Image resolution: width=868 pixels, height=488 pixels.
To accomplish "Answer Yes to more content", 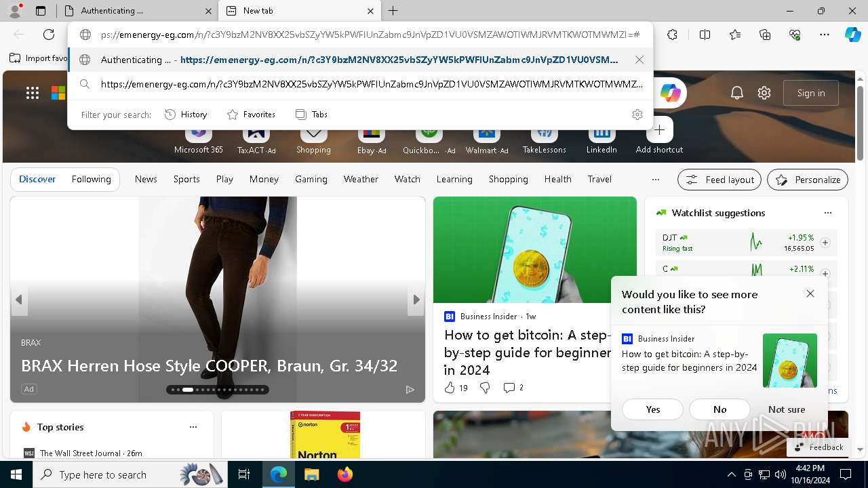I will point(653,409).
